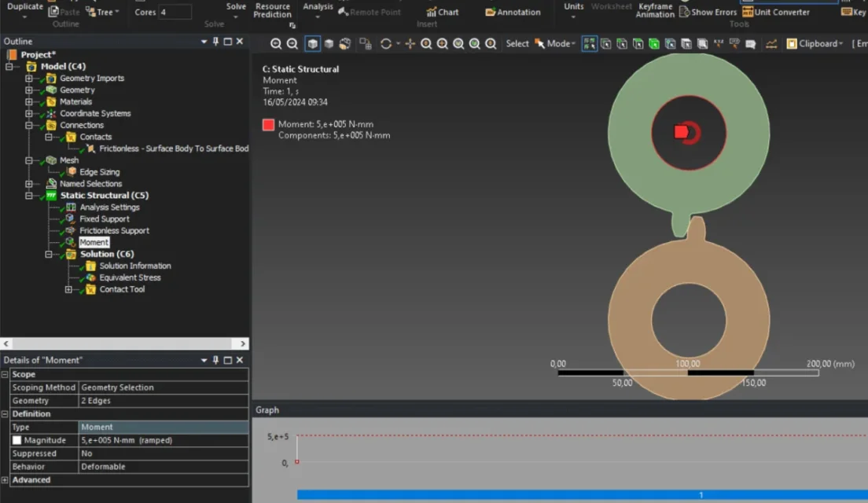Viewport: 868px width, 503px height.
Task: Select Fixed Support in the outline tree
Action: (x=104, y=218)
